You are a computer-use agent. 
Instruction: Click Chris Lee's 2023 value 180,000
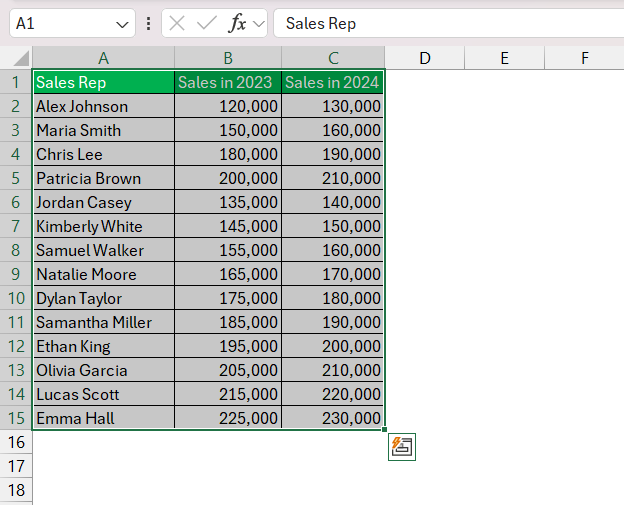tap(228, 154)
